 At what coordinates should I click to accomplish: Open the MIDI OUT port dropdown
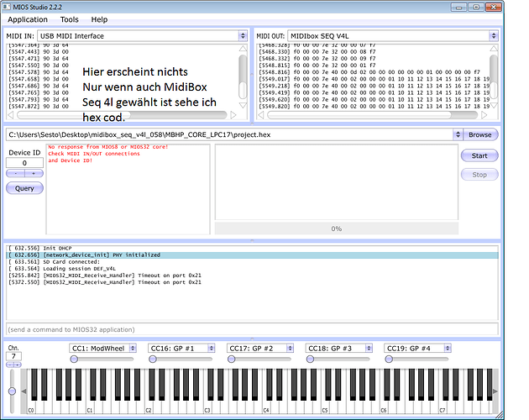(x=494, y=36)
